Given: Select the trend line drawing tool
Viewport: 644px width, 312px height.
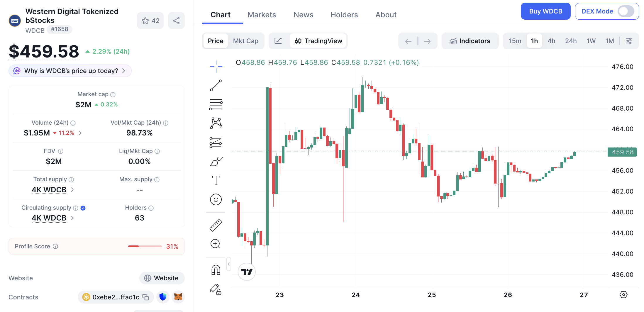Looking at the screenshot, I should click(216, 85).
